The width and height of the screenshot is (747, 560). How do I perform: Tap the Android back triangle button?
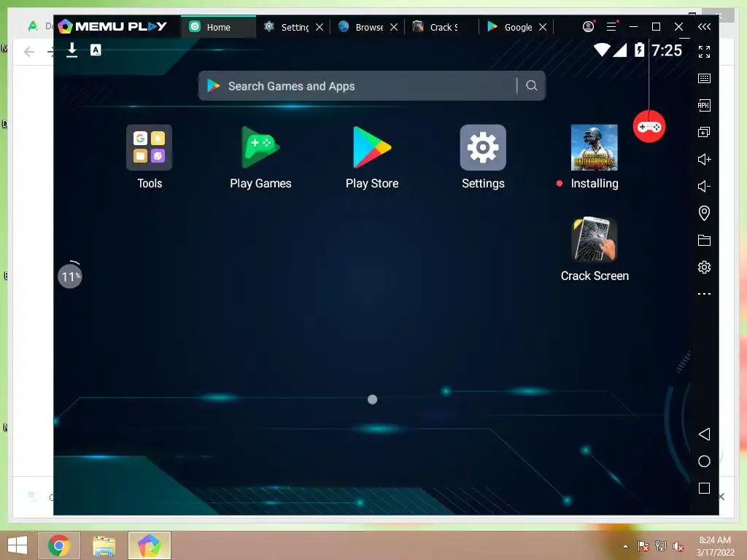[x=704, y=434]
